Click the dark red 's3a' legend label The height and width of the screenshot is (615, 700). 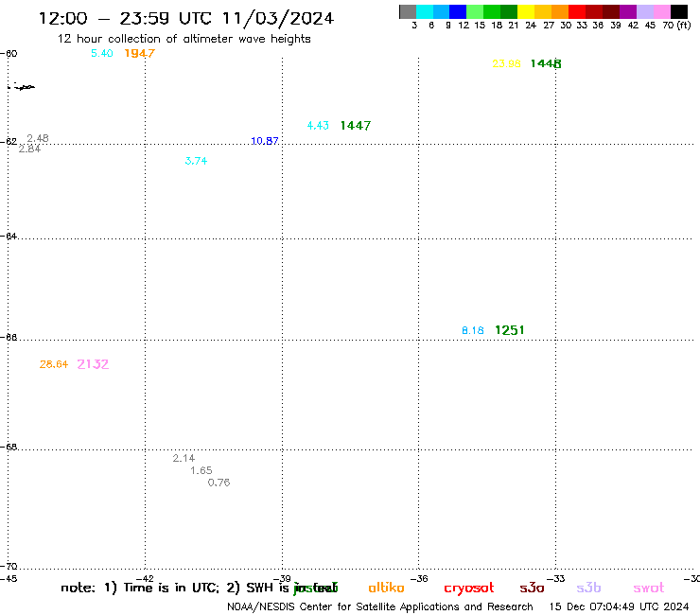(532, 589)
